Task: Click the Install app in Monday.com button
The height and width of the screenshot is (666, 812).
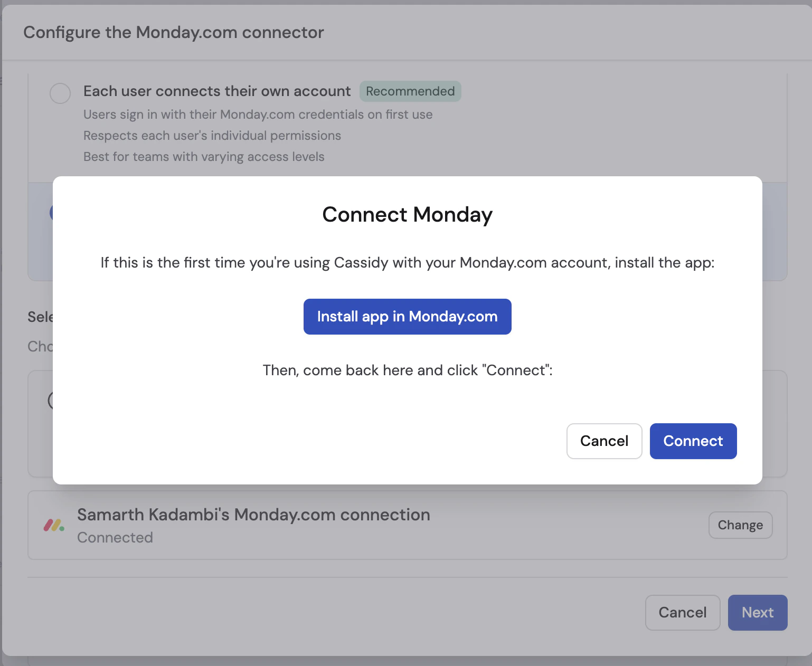Action: [x=407, y=316]
